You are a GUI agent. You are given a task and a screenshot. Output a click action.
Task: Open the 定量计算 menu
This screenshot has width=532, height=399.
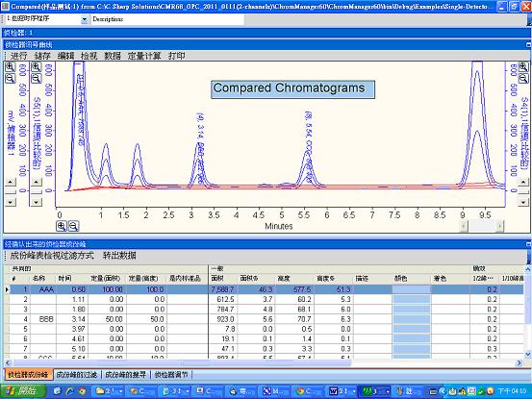pyautogui.click(x=144, y=56)
